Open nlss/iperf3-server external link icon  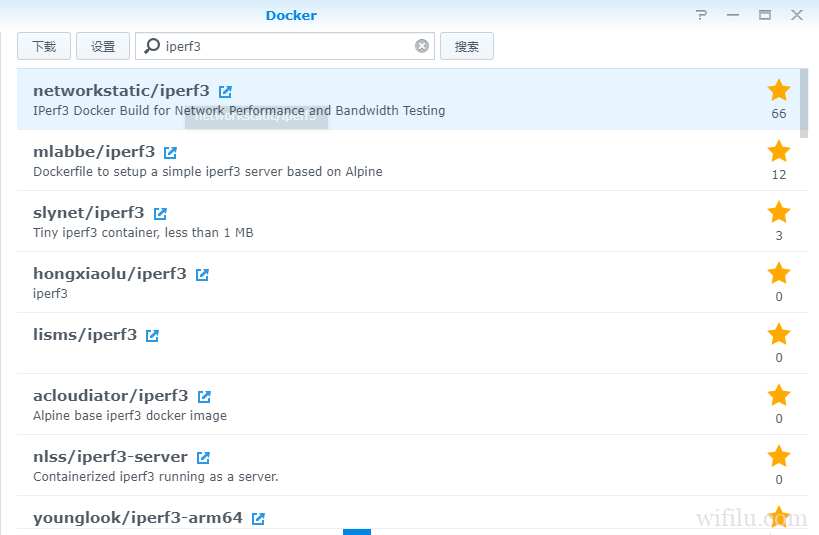point(203,458)
